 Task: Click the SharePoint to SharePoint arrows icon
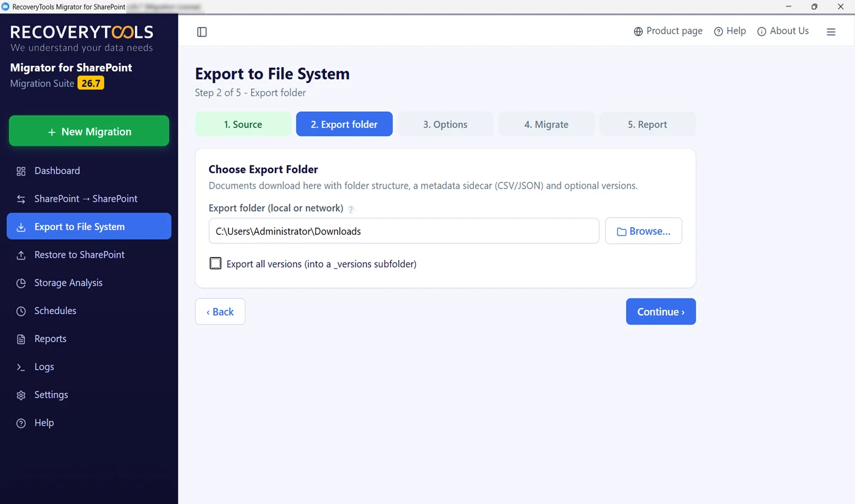[21, 199]
